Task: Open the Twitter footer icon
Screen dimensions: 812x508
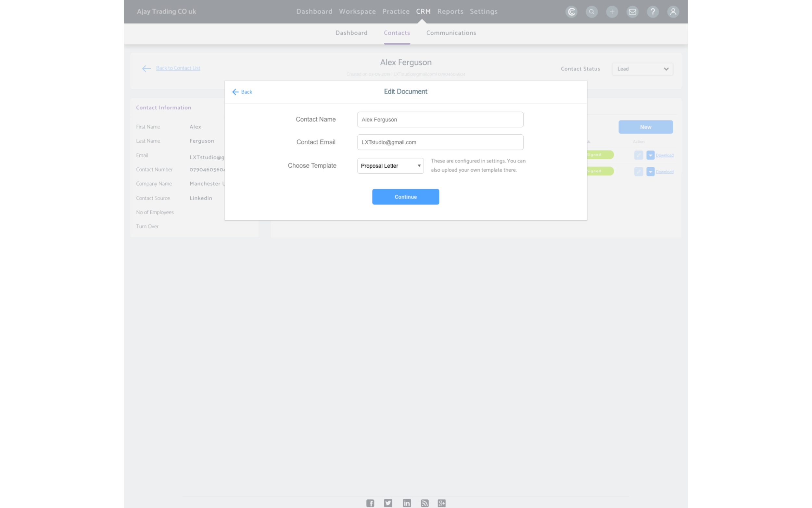Action: point(388,503)
